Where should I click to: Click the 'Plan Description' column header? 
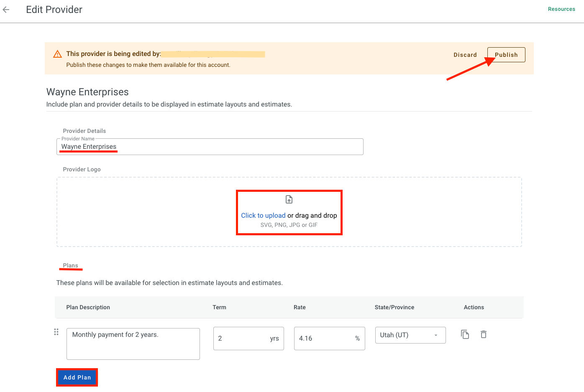(x=88, y=307)
